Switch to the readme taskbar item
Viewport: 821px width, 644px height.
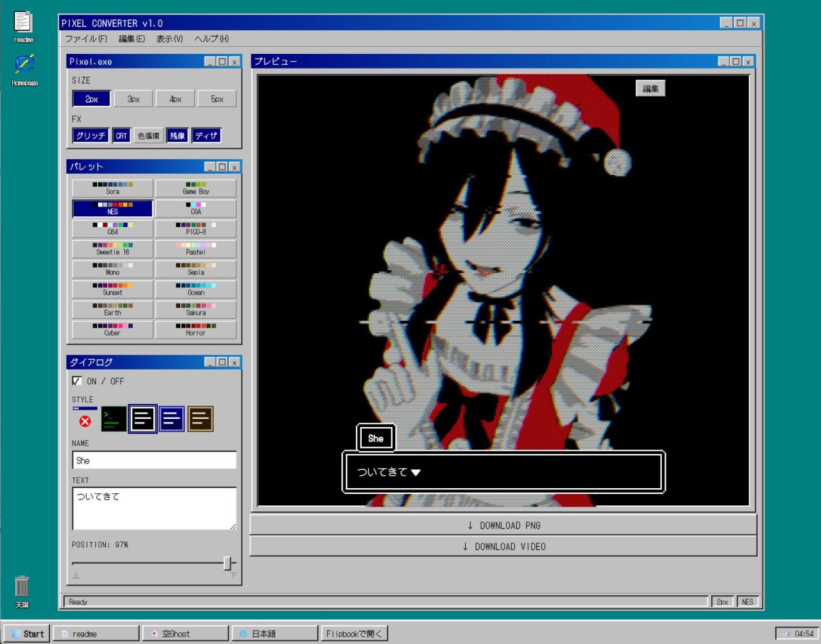96,634
